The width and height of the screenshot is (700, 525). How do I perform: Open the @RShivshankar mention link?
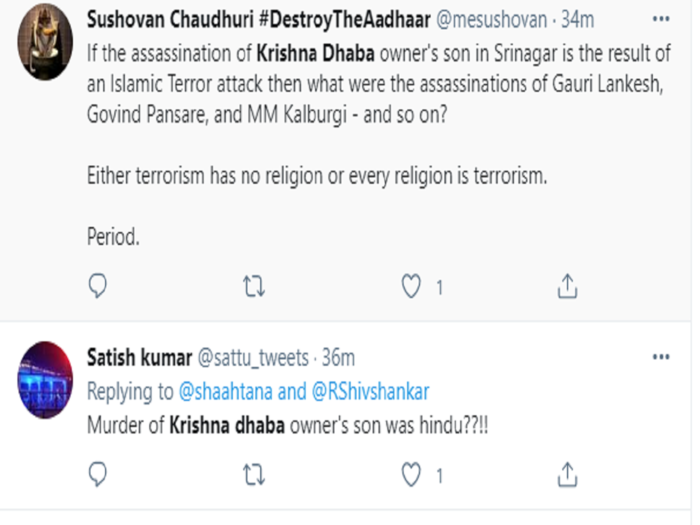pyautogui.click(x=370, y=392)
